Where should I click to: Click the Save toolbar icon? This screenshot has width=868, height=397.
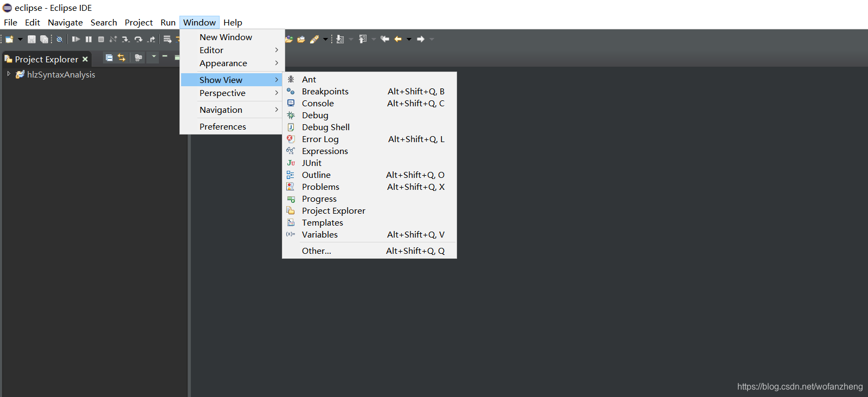tap(31, 39)
